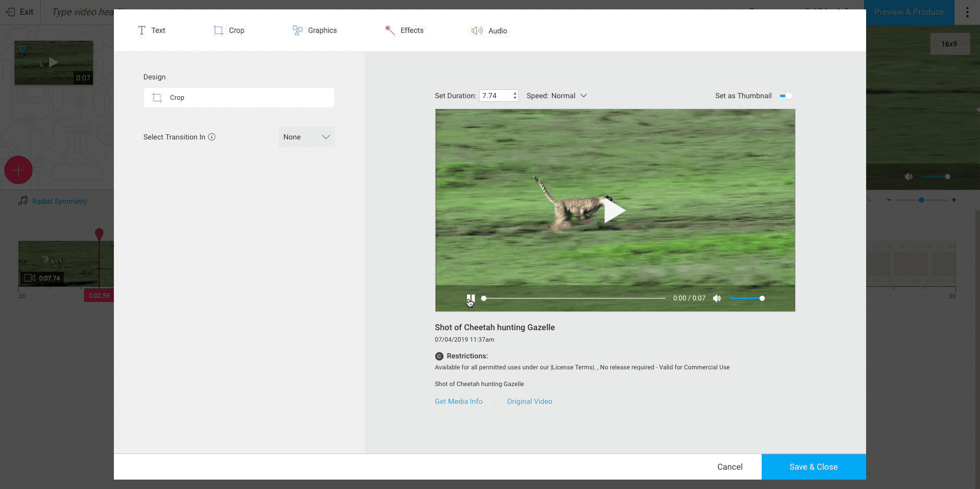Toggle the Set as Thumbnail switch
Viewport: 980px width, 489px height.
[786, 96]
